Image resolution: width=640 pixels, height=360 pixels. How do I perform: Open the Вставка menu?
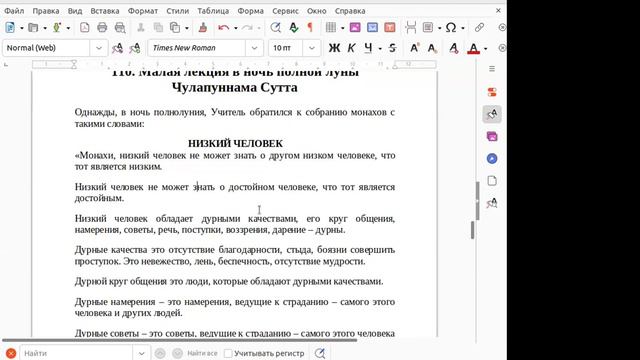click(105, 11)
